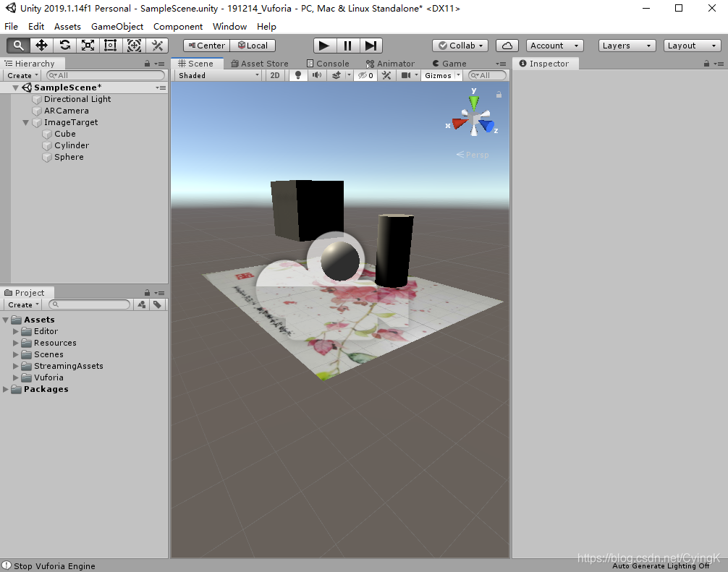The width and height of the screenshot is (728, 572).
Task: Toggle scene effects icon
Action: (337, 75)
